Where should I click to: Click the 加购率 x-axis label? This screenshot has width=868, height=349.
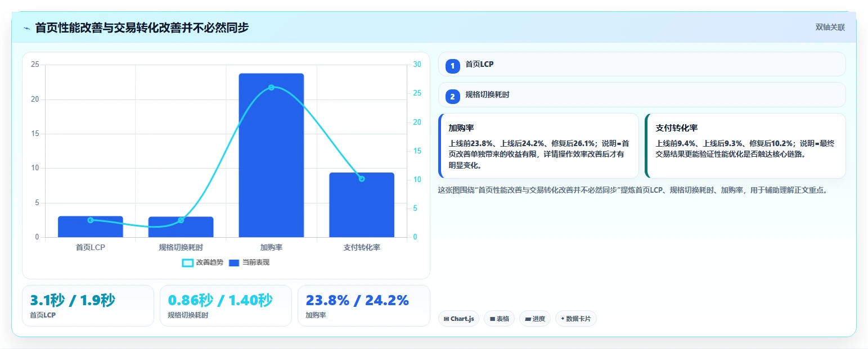[x=271, y=247]
